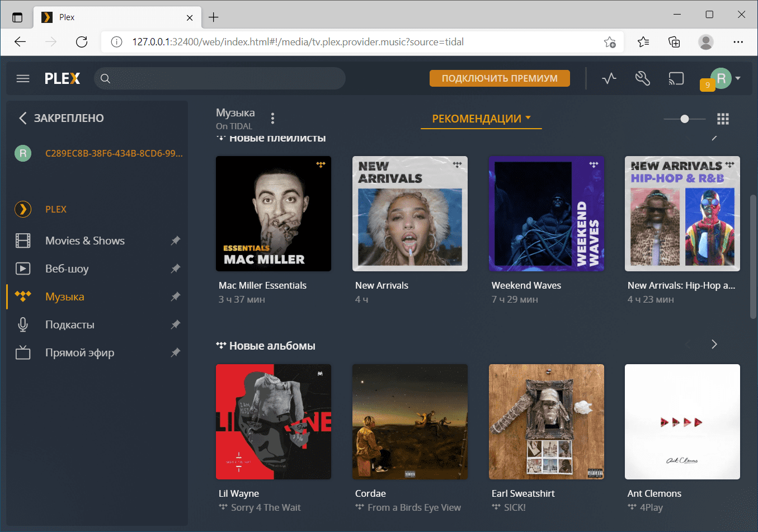Image resolution: width=758 pixels, height=532 pixels.
Task: Open the Weekend Waves playlist cover
Action: [x=547, y=214]
